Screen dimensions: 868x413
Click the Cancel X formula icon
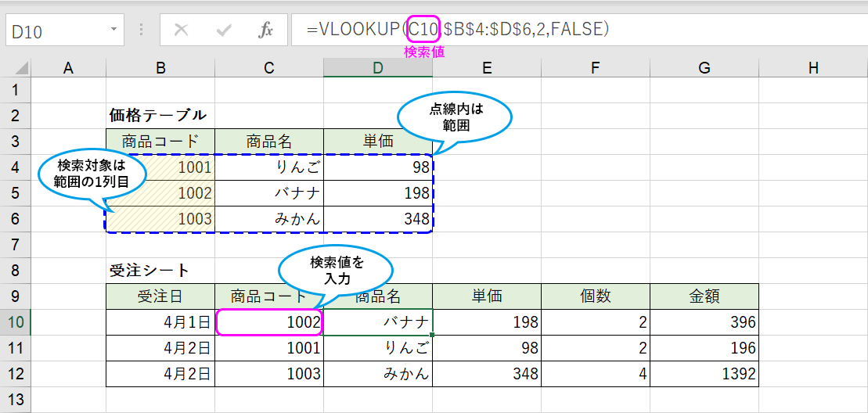coord(182,31)
